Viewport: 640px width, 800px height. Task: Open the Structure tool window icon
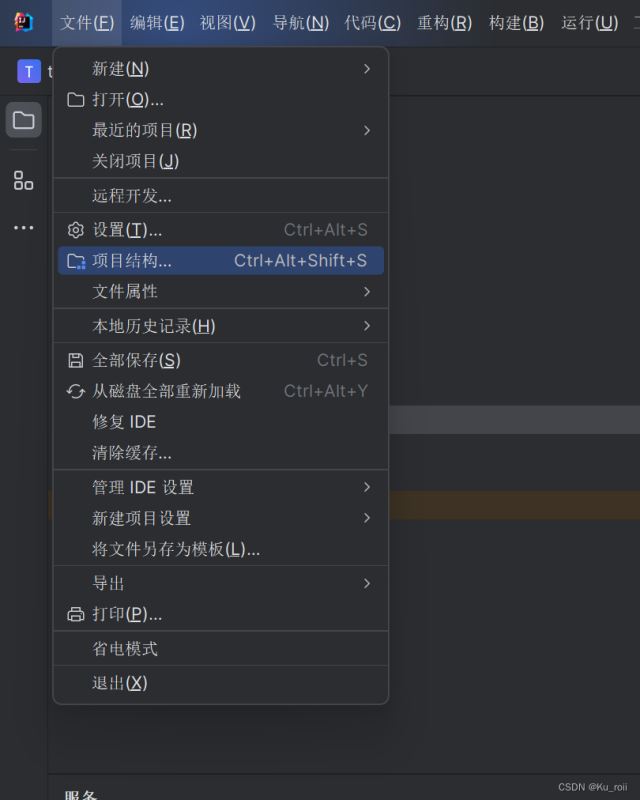(23, 180)
